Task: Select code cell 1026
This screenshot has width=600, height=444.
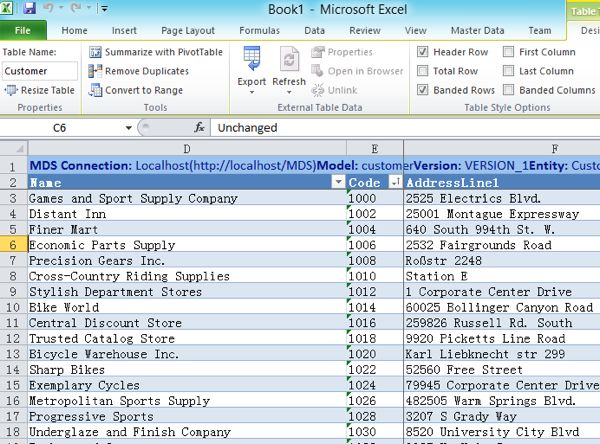Action: point(375,400)
